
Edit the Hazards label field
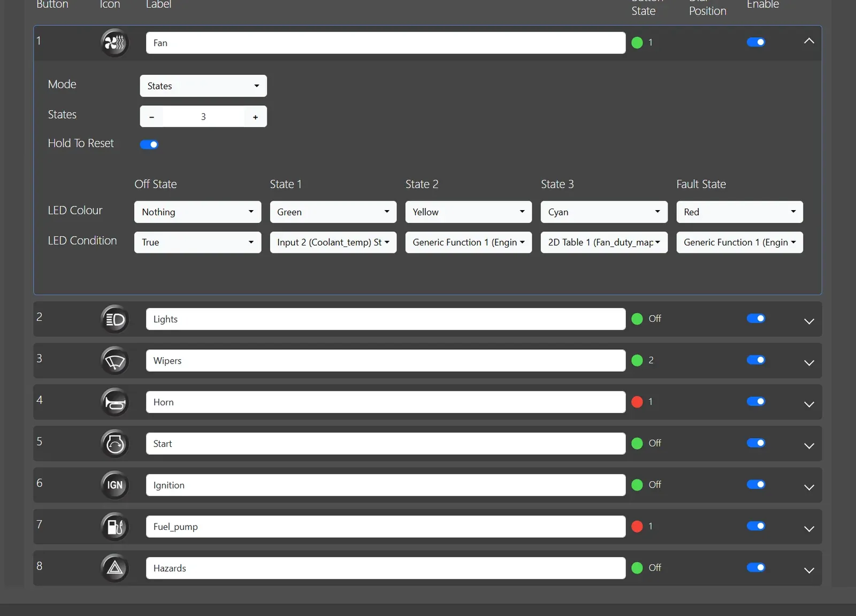386,568
